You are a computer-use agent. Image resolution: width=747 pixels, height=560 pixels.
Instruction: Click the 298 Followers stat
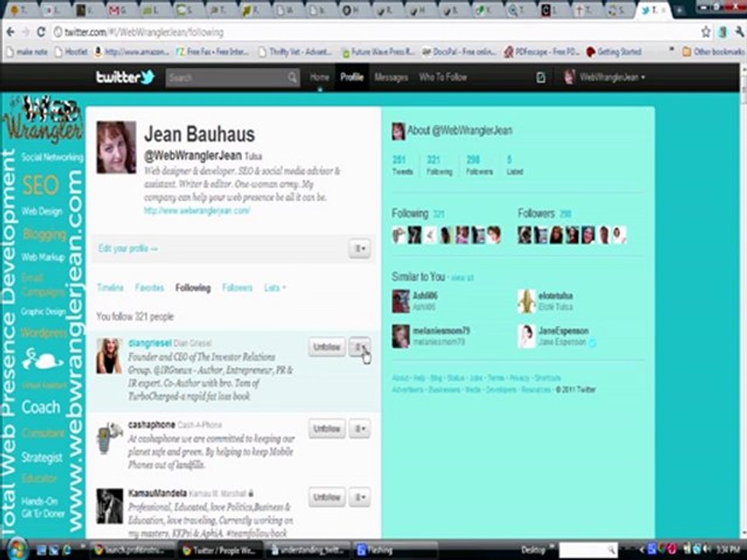coord(479,165)
